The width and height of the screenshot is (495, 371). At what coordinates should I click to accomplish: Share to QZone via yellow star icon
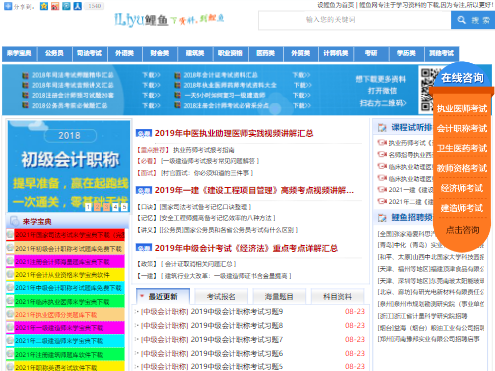point(44,6)
